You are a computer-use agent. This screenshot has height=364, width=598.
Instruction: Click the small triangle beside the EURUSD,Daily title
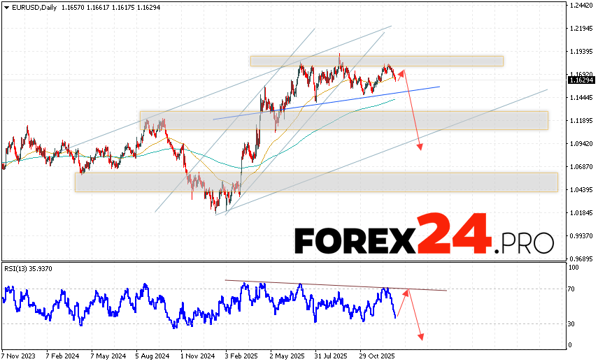point(5,5)
